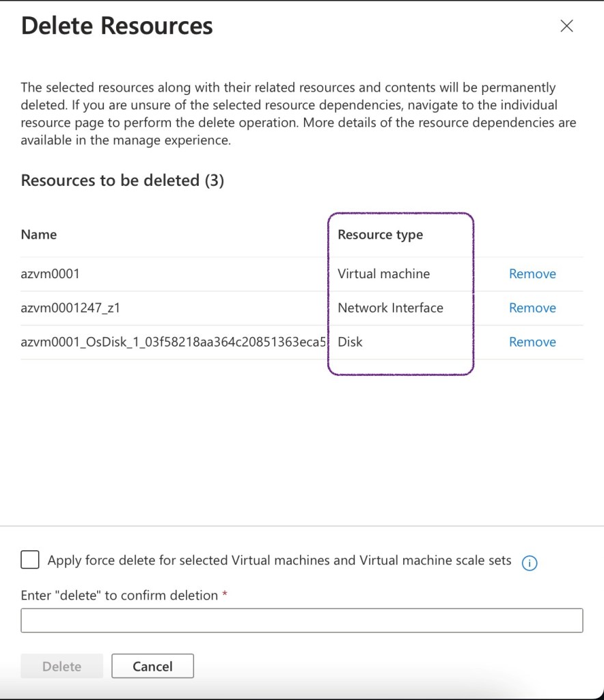
Task: Click the Resource type column header
Action: pos(380,234)
